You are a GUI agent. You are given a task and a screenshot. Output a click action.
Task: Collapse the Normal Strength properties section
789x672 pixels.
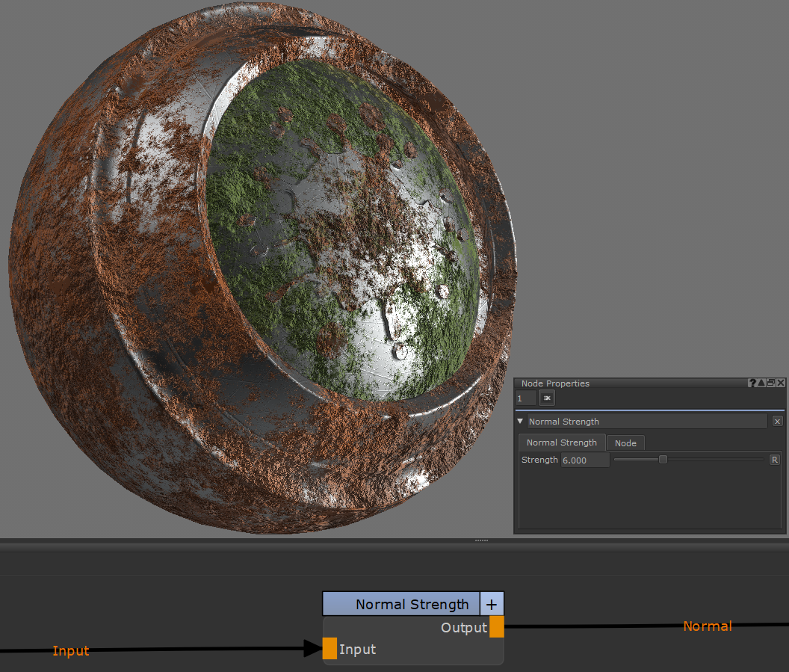tap(521, 422)
